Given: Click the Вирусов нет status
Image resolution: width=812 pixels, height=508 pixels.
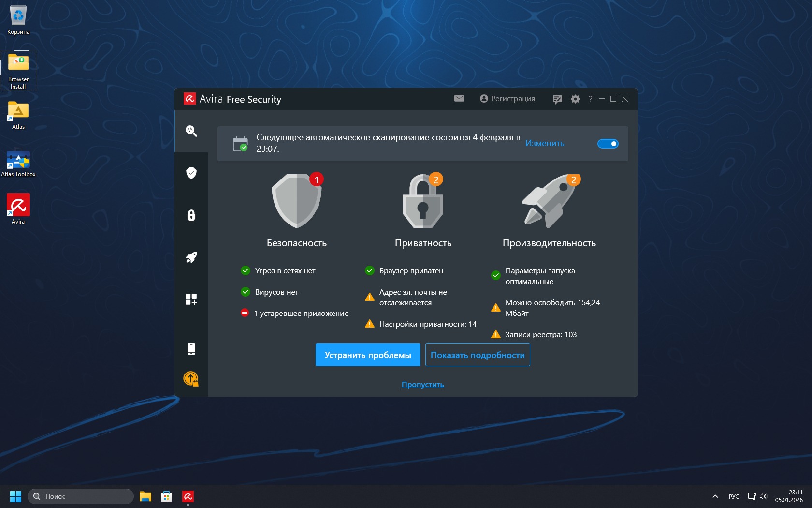Looking at the screenshot, I should pyautogui.click(x=270, y=292).
